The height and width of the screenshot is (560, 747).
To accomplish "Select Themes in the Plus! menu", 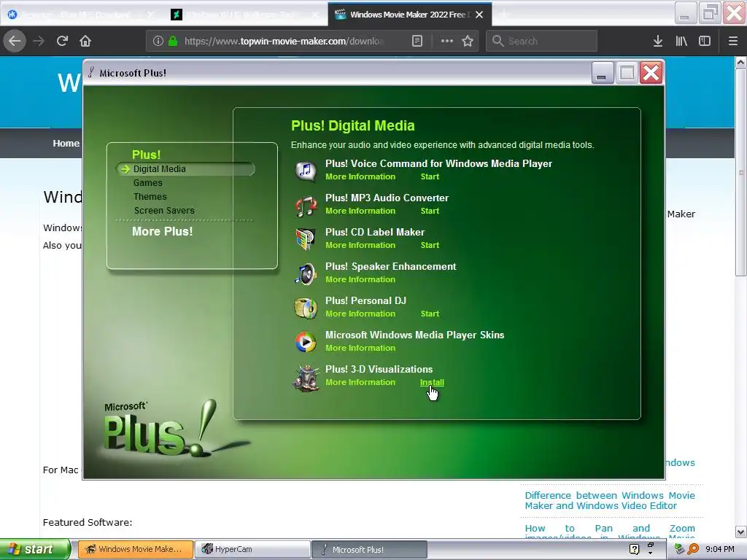I will tap(150, 197).
